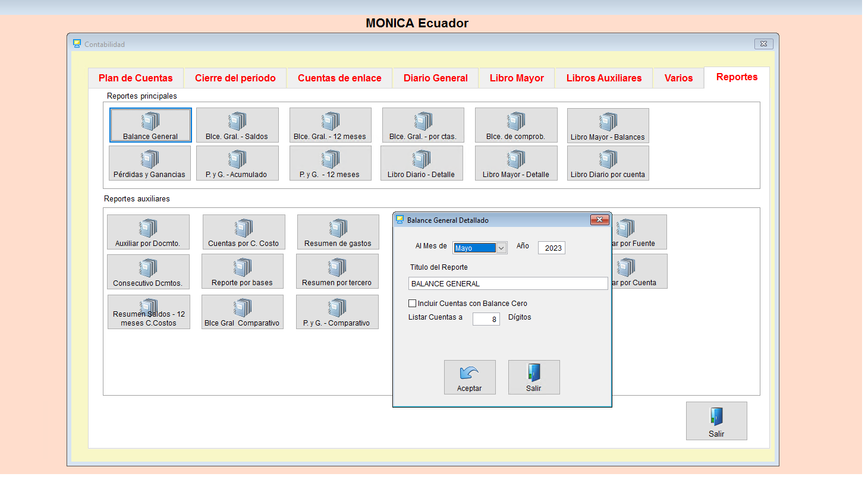Open the Blce Gral Comparativo report
The height and width of the screenshot is (483, 868).
(243, 312)
